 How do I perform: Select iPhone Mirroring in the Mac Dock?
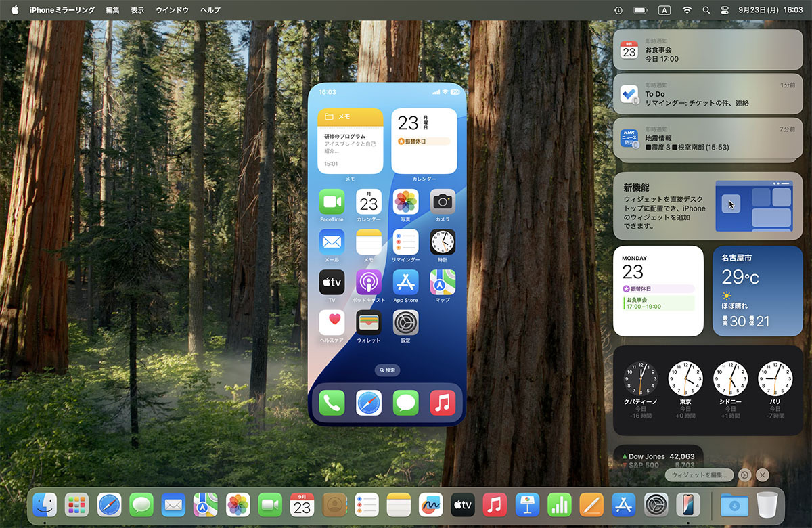[x=688, y=505]
